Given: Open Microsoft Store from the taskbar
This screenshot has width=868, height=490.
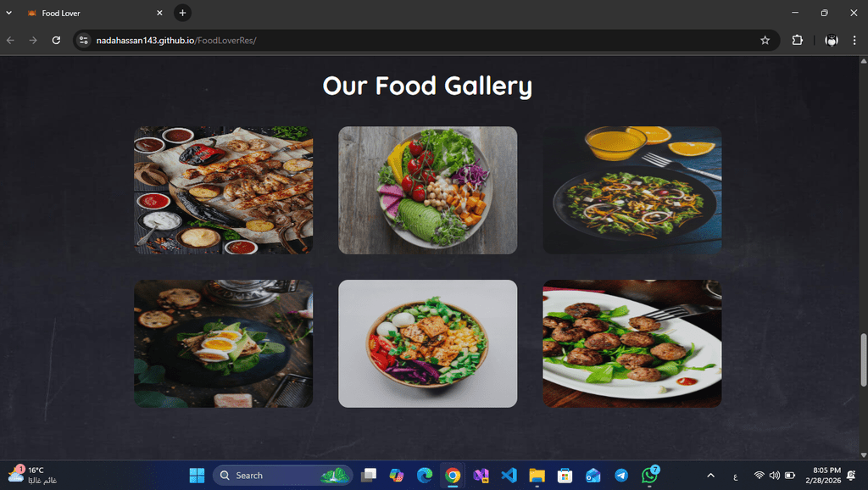Looking at the screenshot, I should (x=565, y=476).
